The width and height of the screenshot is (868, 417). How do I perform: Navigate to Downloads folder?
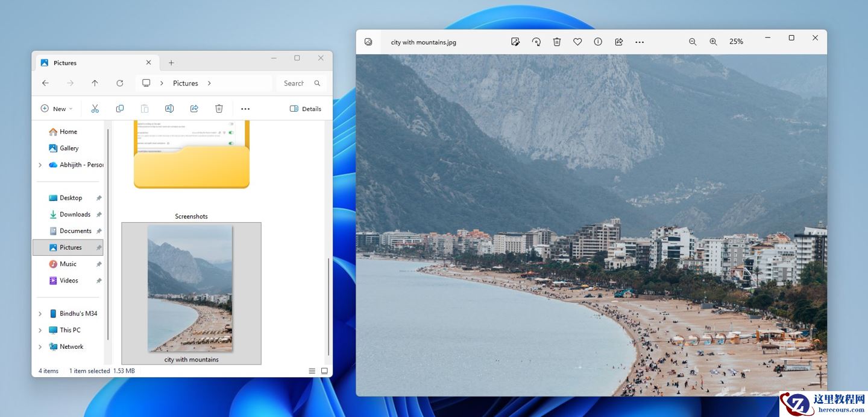tap(75, 214)
